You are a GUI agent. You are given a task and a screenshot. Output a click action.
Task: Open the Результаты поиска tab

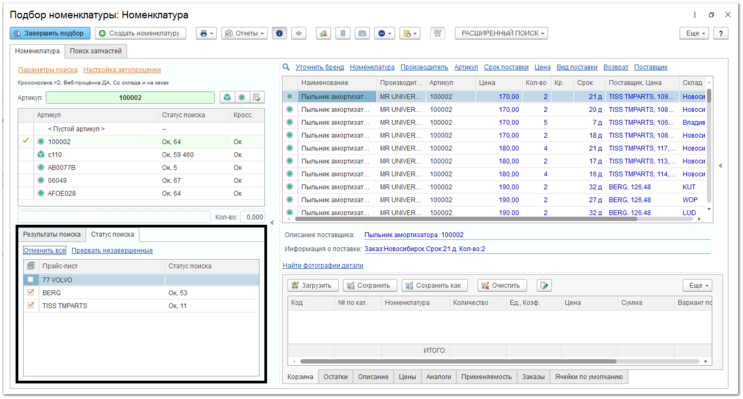click(52, 234)
